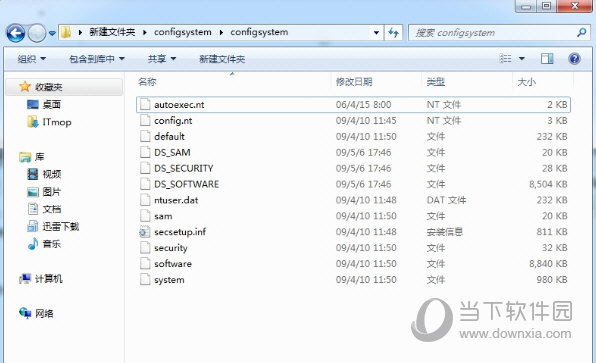Open 桌面 in the navigation pane

click(52, 105)
